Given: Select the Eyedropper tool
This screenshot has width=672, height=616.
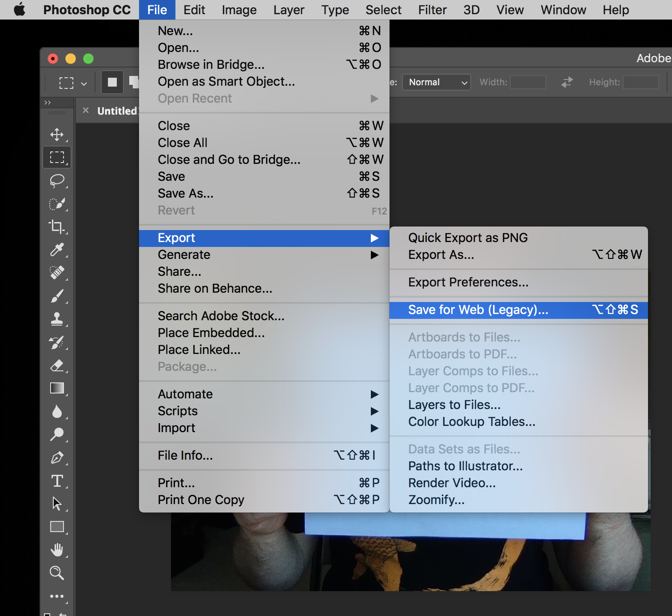Looking at the screenshot, I should click(57, 250).
